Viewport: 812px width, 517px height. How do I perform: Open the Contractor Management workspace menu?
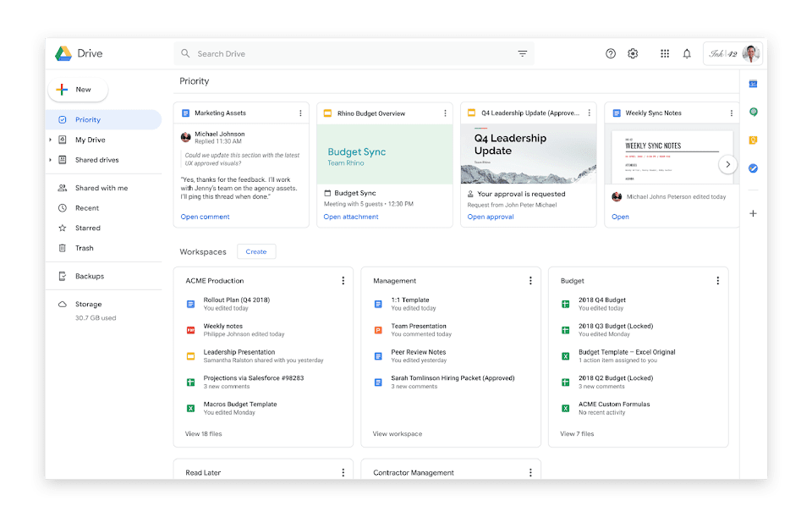coord(530,472)
